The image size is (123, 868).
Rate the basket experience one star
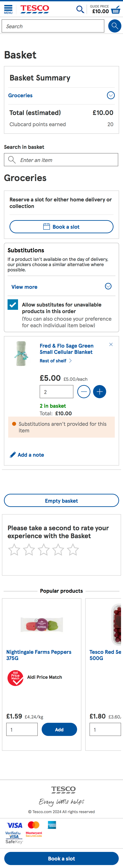pyautogui.click(x=14, y=550)
